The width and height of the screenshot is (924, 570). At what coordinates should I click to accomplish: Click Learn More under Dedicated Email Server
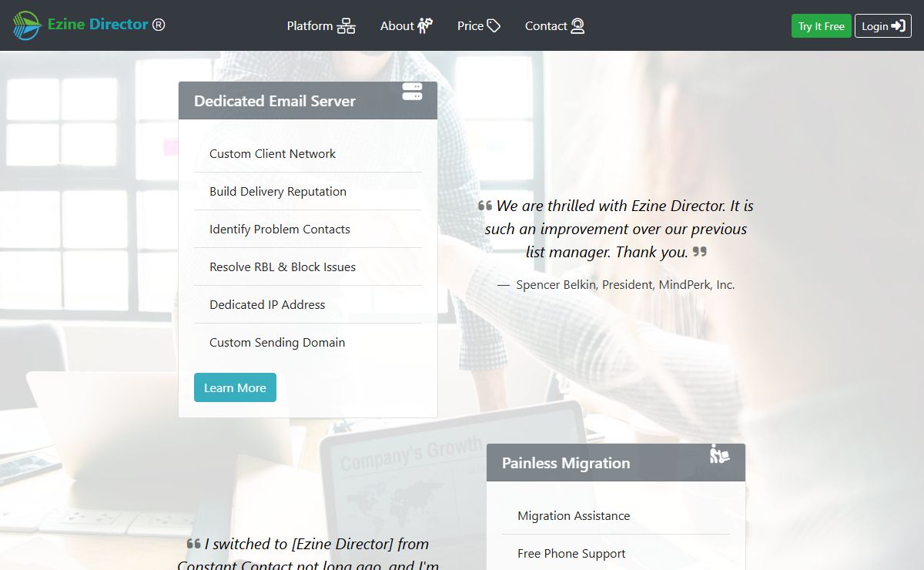(x=235, y=387)
